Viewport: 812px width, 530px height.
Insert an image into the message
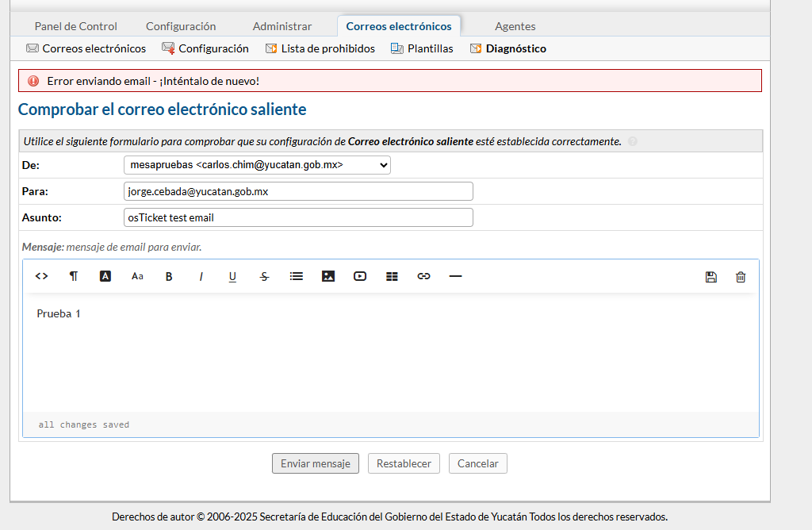coord(328,276)
